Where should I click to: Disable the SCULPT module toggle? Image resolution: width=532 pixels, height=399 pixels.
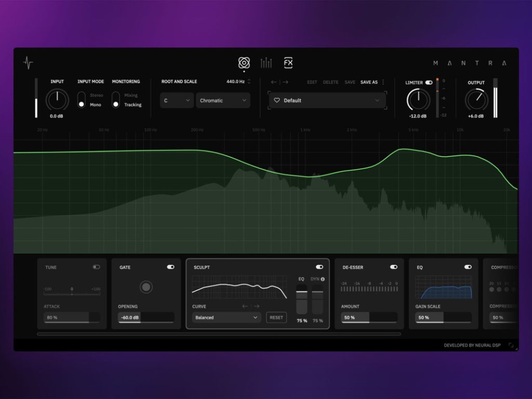(x=319, y=267)
